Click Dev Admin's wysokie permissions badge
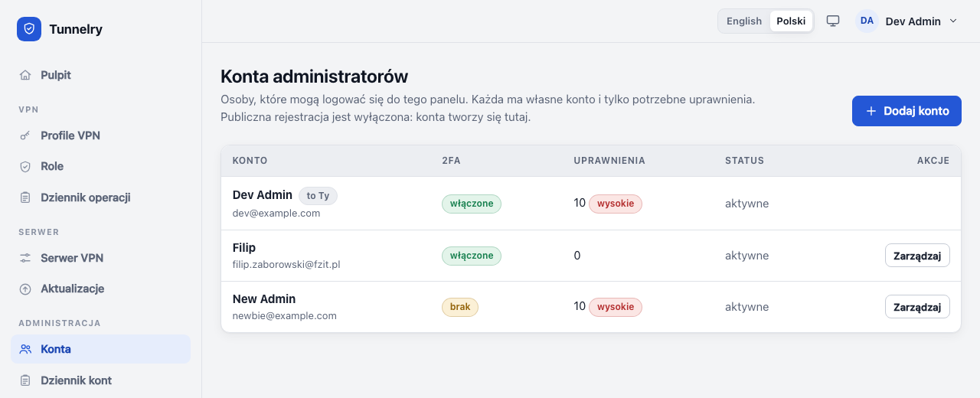 [616, 204]
